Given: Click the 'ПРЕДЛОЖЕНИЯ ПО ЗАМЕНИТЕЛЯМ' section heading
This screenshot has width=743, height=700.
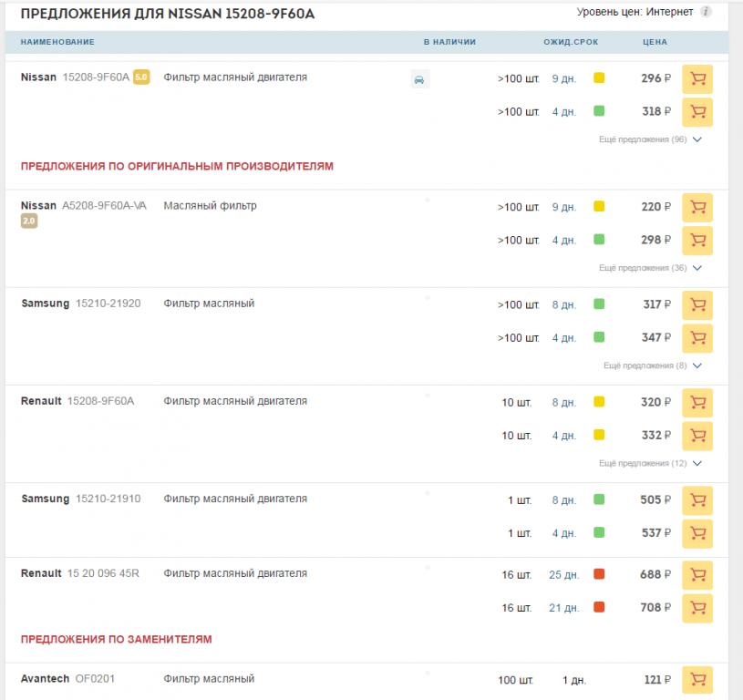Looking at the screenshot, I should coord(116,639).
